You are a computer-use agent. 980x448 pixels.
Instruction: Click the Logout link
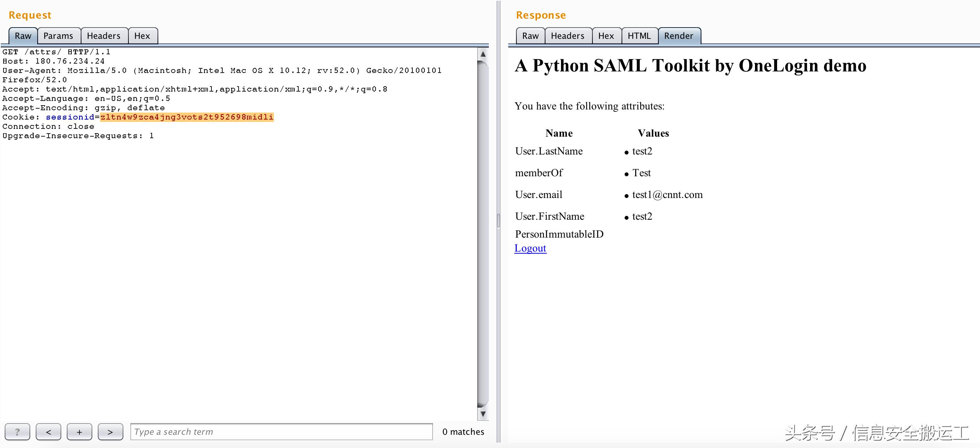coord(530,248)
